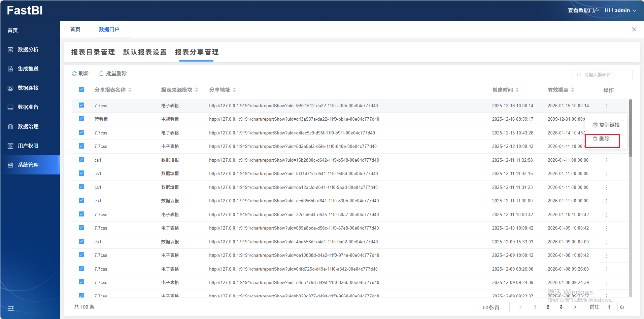Click the 查看数据门户 link
This screenshot has height=319, width=644.
583,10
